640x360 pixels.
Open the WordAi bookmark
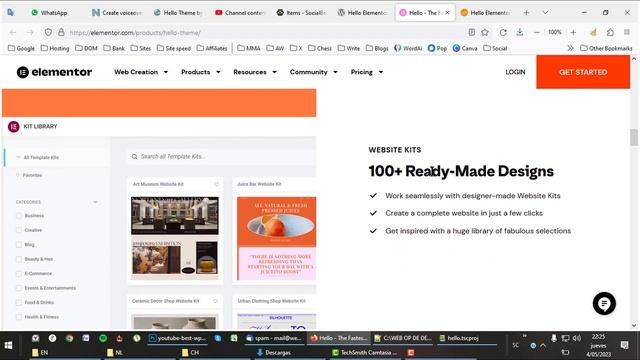point(408,48)
